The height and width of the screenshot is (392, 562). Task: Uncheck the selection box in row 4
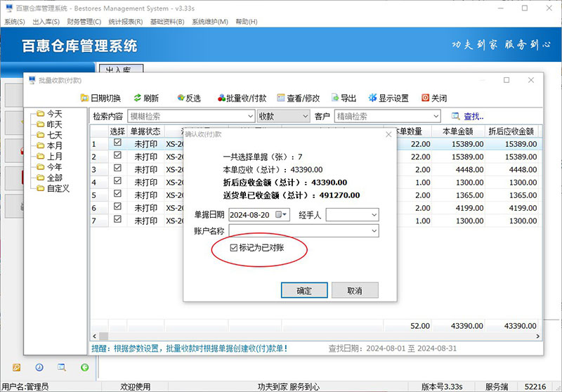tap(117, 181)
